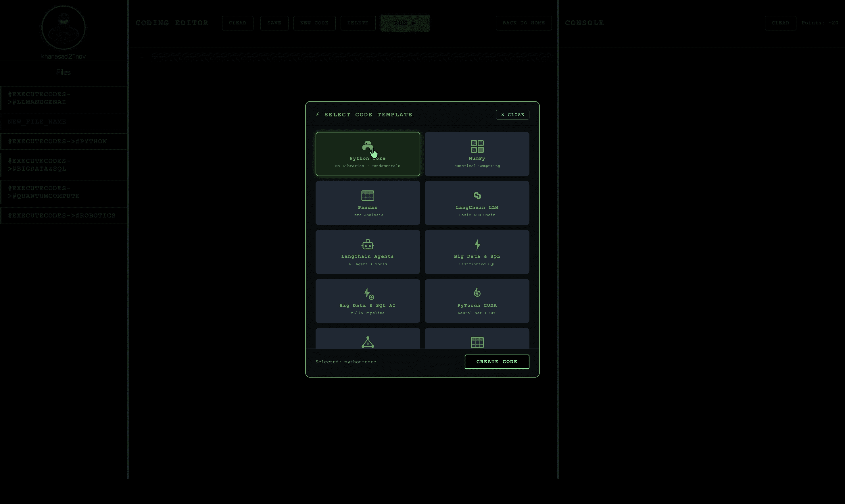Select LangChain LLM card title
The width and height of the screenshot is (845, 504).
(477, 207)
